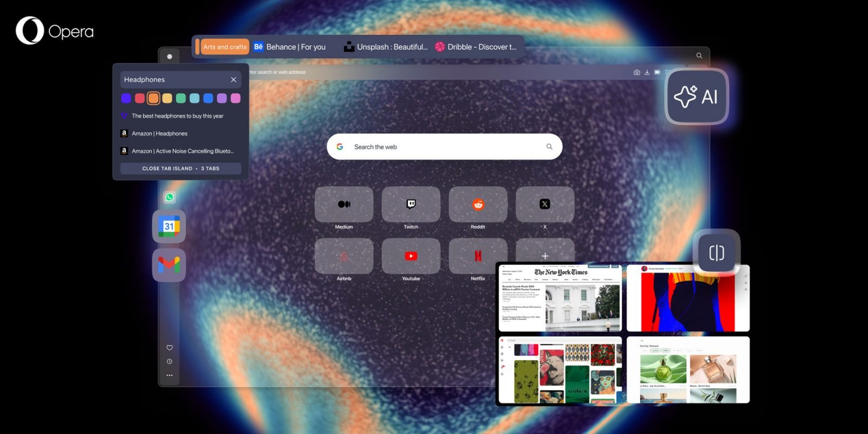Open Google Calendar from the sidebar

(x=169, y=226)
